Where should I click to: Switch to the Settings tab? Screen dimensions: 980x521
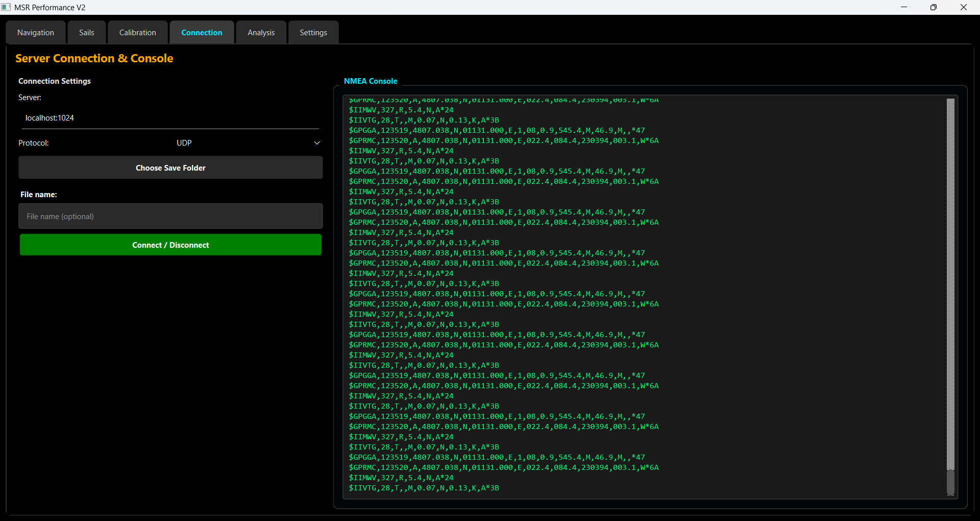click(313, 33)
